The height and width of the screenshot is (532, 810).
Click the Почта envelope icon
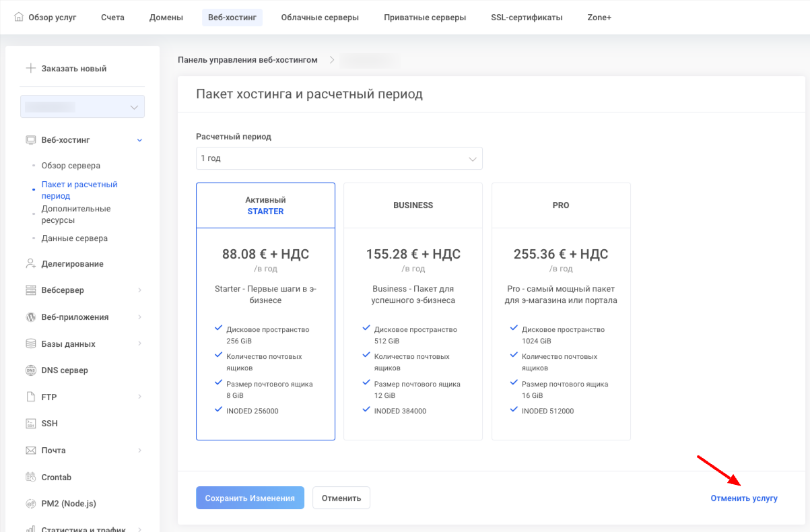tap(30, 451)
